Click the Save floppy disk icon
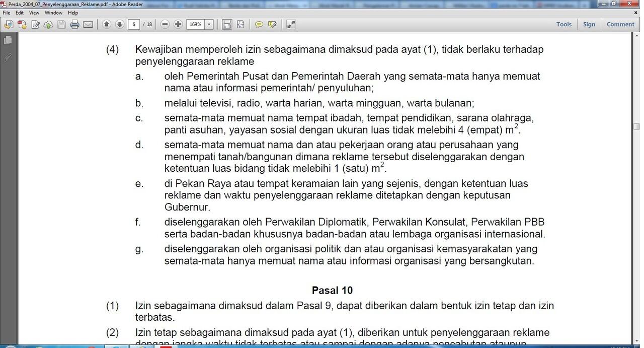644x348 pixels. click(x=61, y=24)
